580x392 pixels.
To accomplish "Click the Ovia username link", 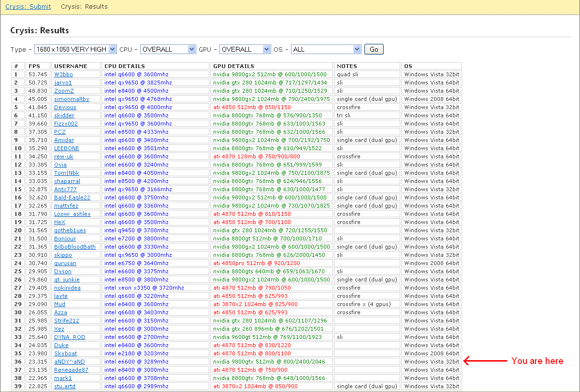I will pyautogui.click(x=60, y=165).
